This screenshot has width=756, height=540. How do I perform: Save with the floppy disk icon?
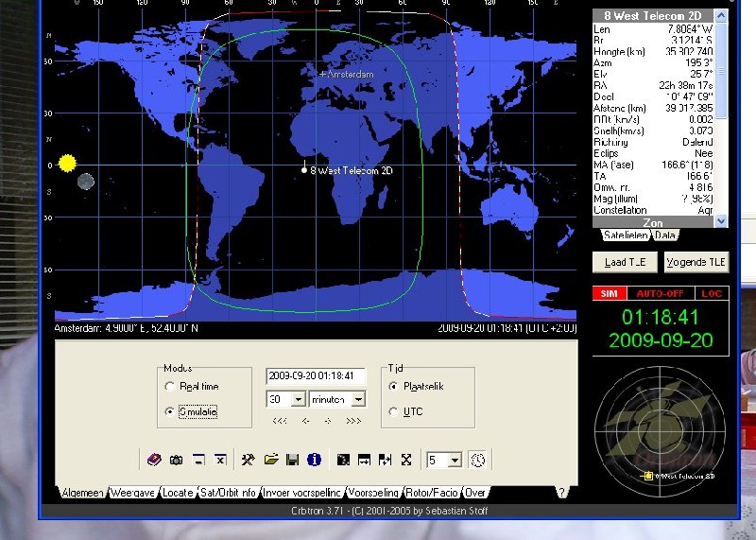click(x=292, y=460)
